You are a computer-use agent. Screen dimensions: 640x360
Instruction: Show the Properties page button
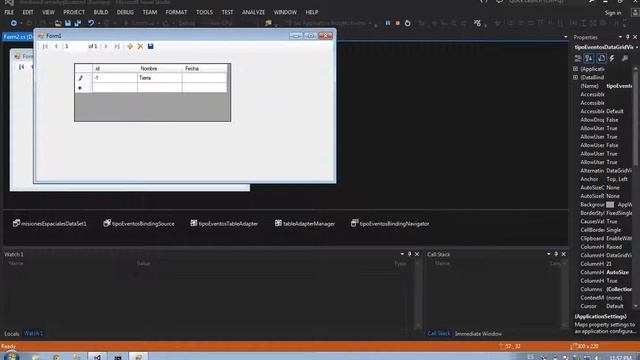601,59
